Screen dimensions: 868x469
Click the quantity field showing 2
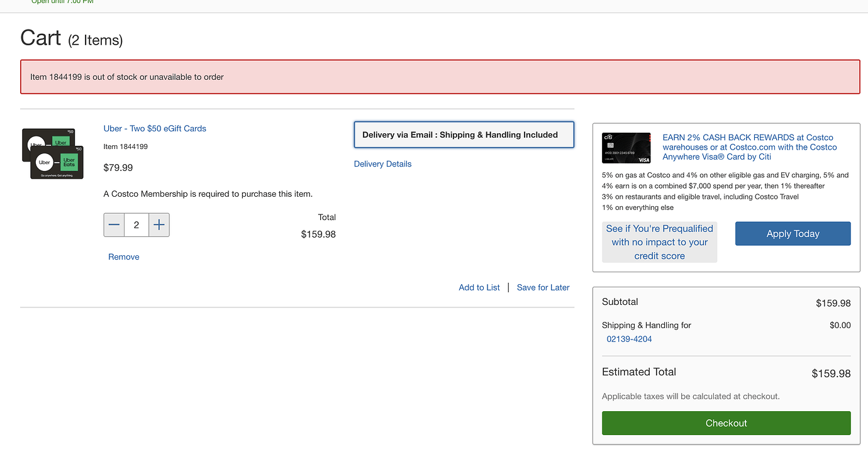[136, 225]
